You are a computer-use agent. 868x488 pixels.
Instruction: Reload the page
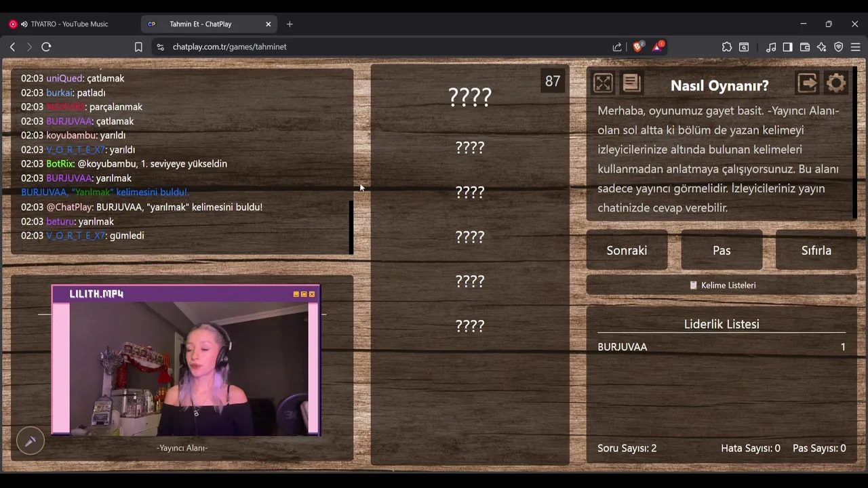pos(46,47)
